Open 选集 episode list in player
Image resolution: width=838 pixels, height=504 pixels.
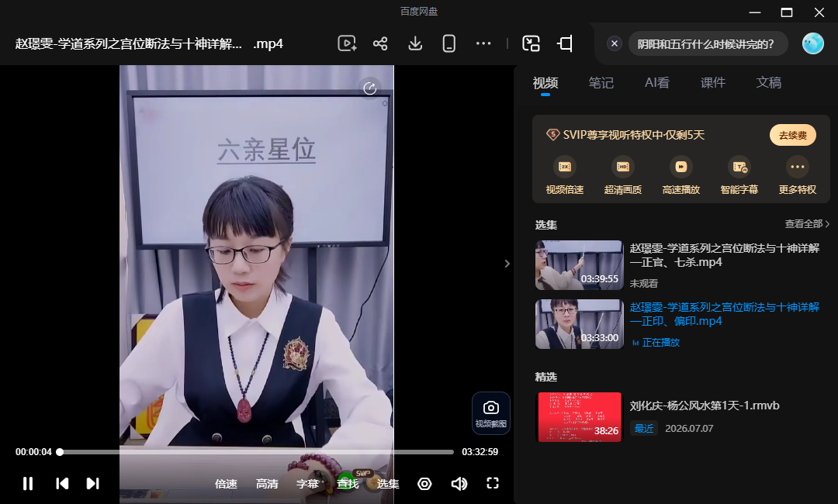[x=388, y=484]
